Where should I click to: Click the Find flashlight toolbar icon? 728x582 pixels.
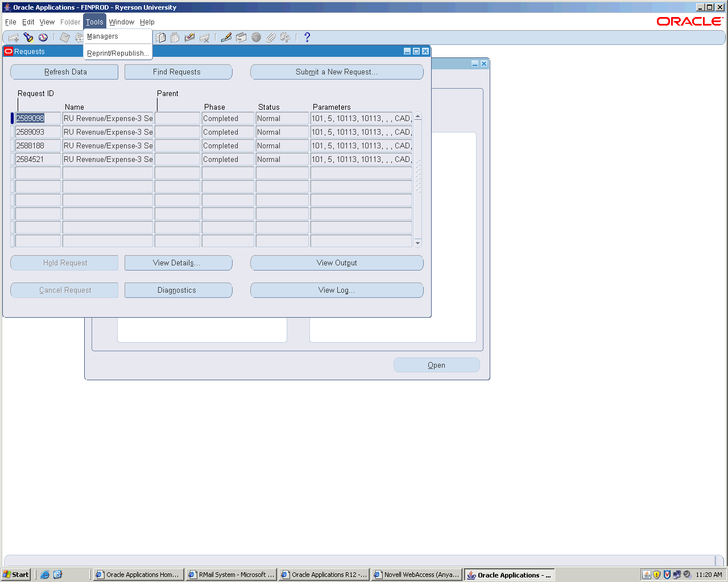point(28,38)
